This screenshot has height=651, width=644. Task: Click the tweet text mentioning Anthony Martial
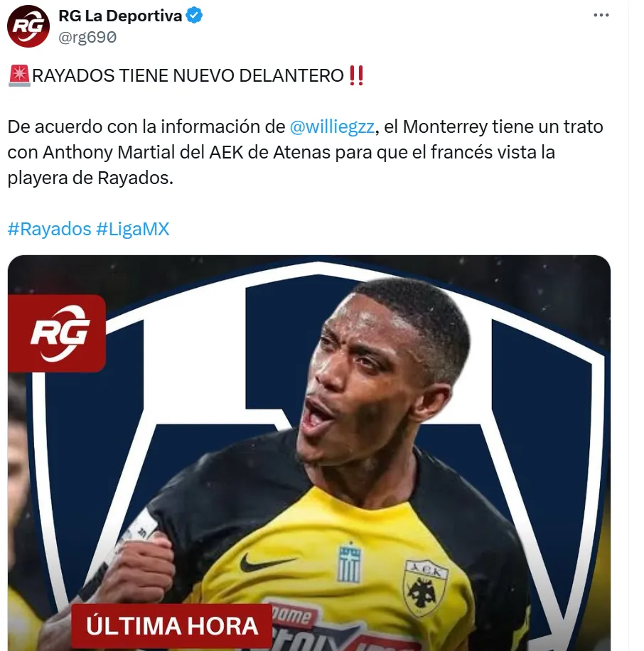(x=305, y=152)
